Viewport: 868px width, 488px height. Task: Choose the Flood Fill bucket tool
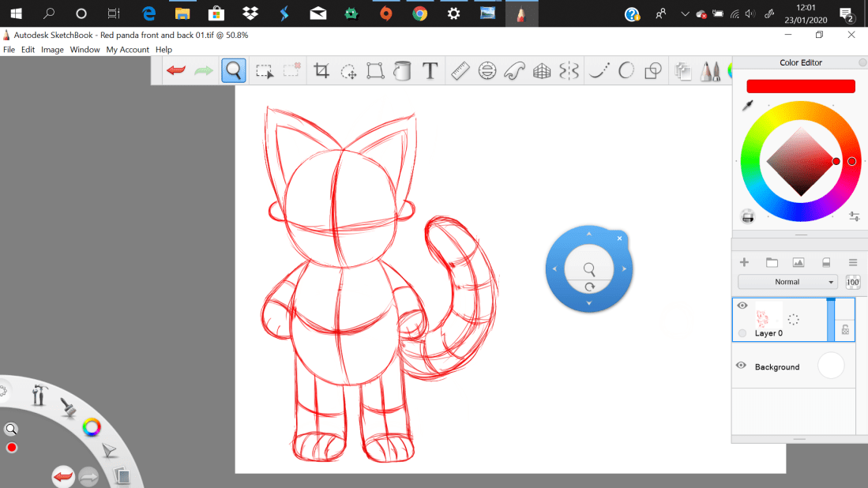click(402, 71)
